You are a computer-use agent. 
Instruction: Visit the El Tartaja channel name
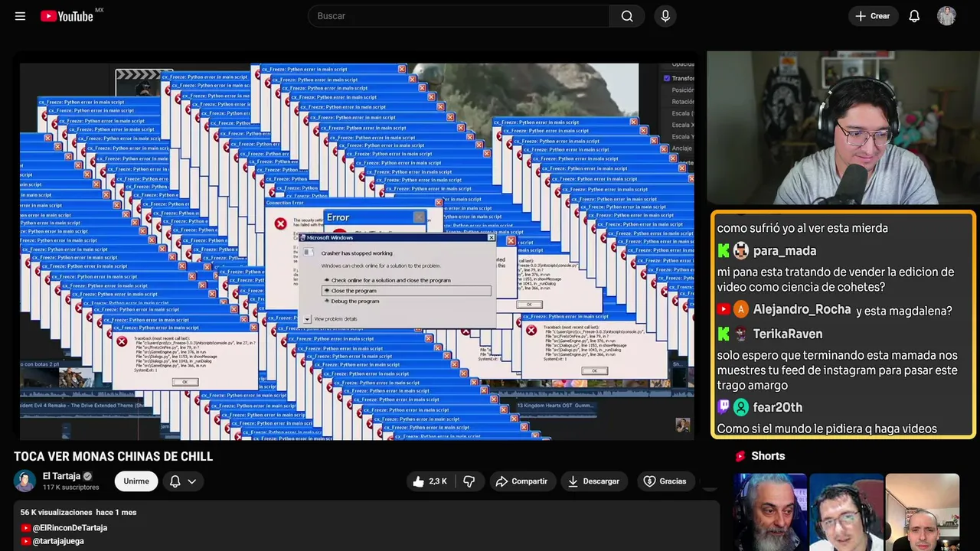(61, 476)
